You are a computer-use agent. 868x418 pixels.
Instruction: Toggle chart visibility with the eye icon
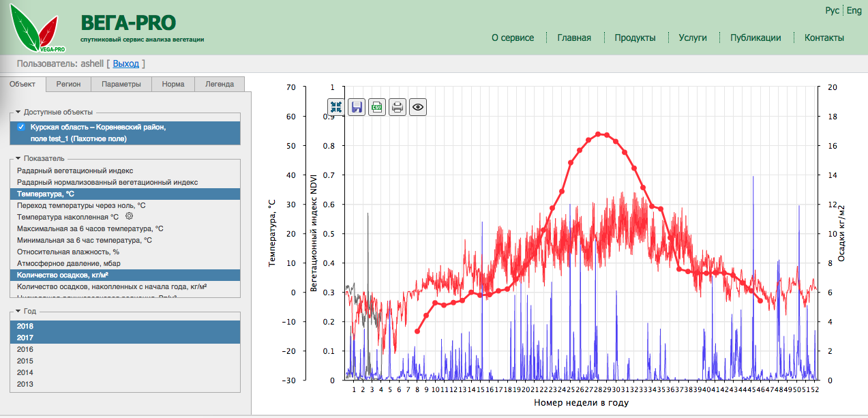[x=418, y=106]
